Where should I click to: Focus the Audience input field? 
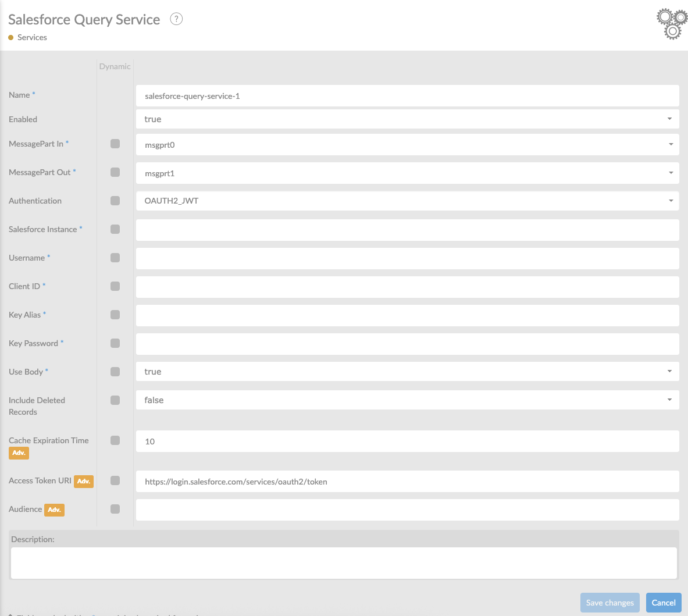pyautogui.click(x=407, y=510)
